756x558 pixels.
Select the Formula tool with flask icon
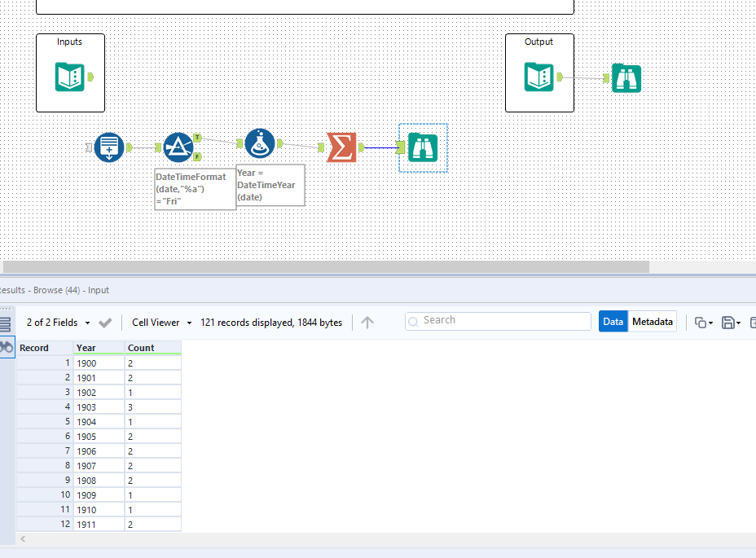click(259, 143)
